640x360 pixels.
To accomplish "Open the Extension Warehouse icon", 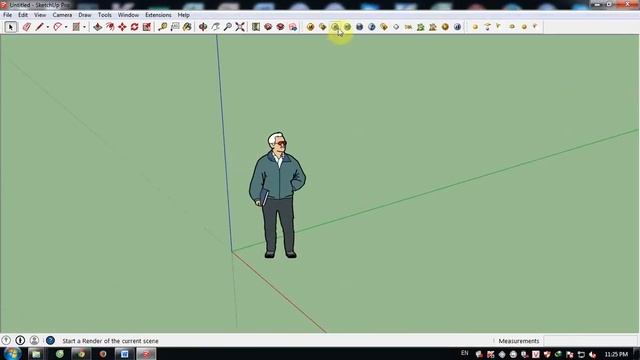I will (x=293, y=27).
